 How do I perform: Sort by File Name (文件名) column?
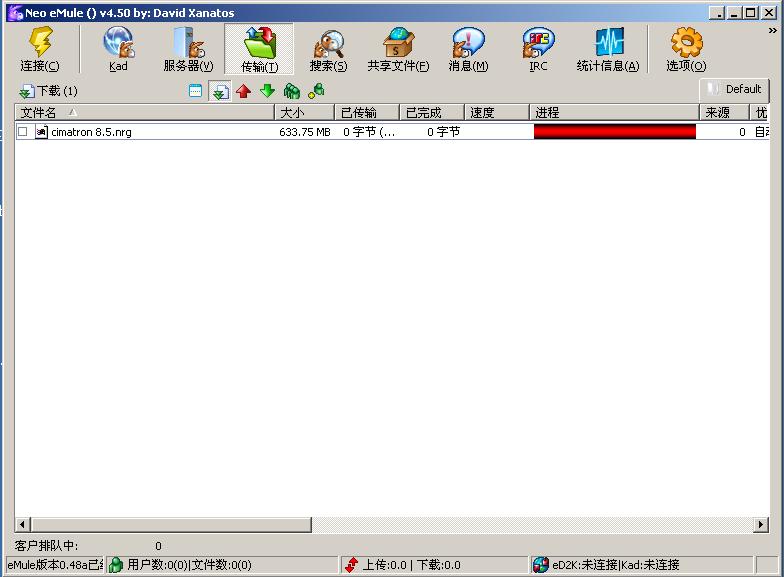click(x=144, y=112)
